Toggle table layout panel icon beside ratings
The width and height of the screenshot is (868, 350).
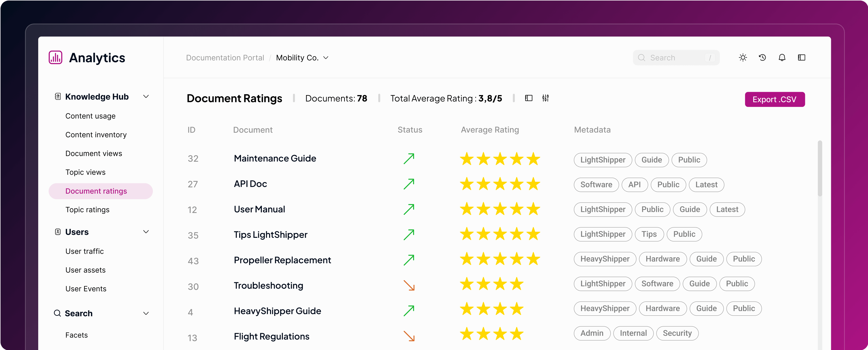pyautogui.click(x=528, y=98)
